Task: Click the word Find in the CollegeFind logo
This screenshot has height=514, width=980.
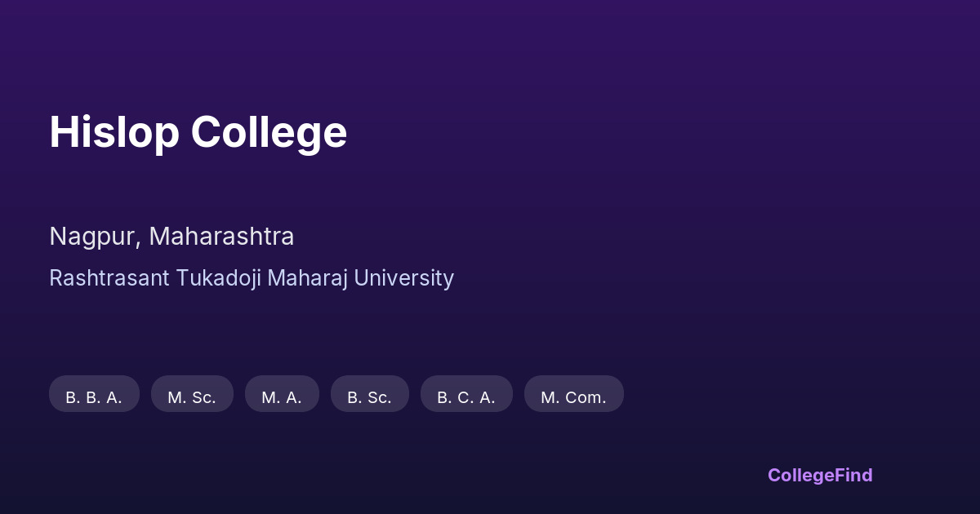Action: [853, 475]
